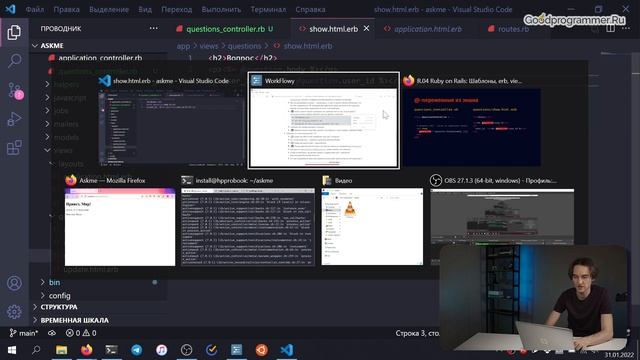
Task: Open WorkFlowy from the taskbar
Action: click(236, 350)
